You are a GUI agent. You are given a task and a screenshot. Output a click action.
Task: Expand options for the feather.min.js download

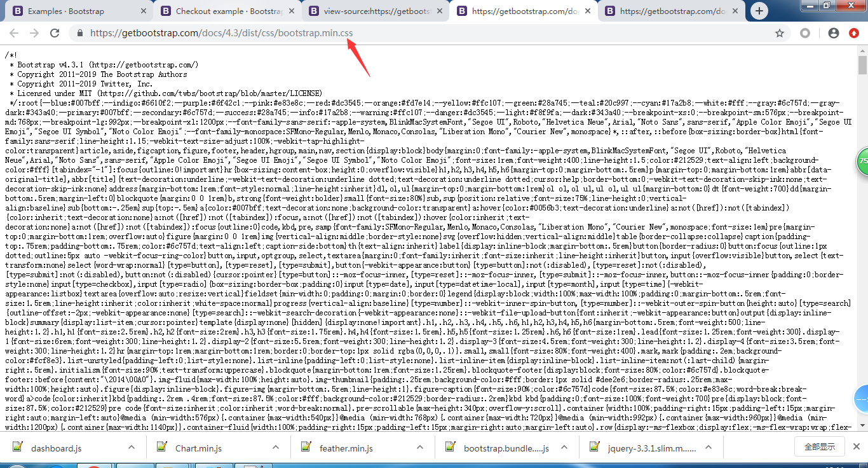pyautogui.click(x=420, y=448)
